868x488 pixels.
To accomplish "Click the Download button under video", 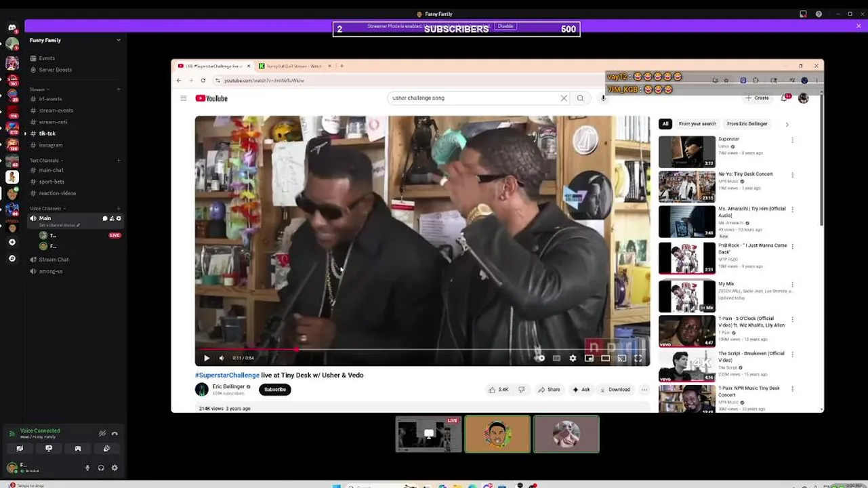I will 614,390.
